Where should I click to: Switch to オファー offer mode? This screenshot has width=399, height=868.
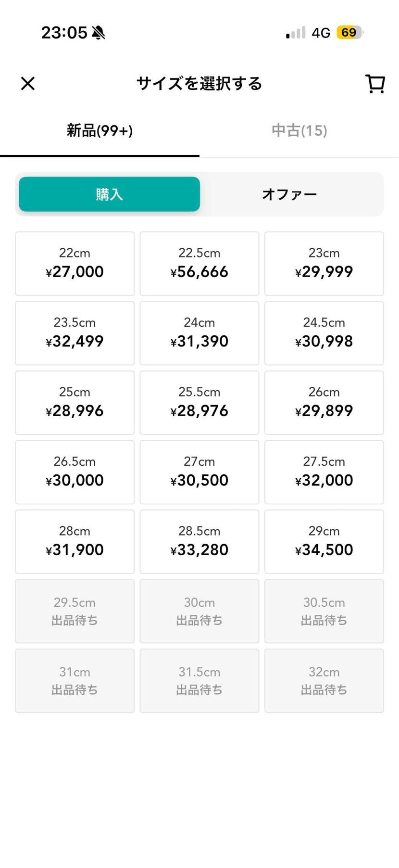(289, 194)
